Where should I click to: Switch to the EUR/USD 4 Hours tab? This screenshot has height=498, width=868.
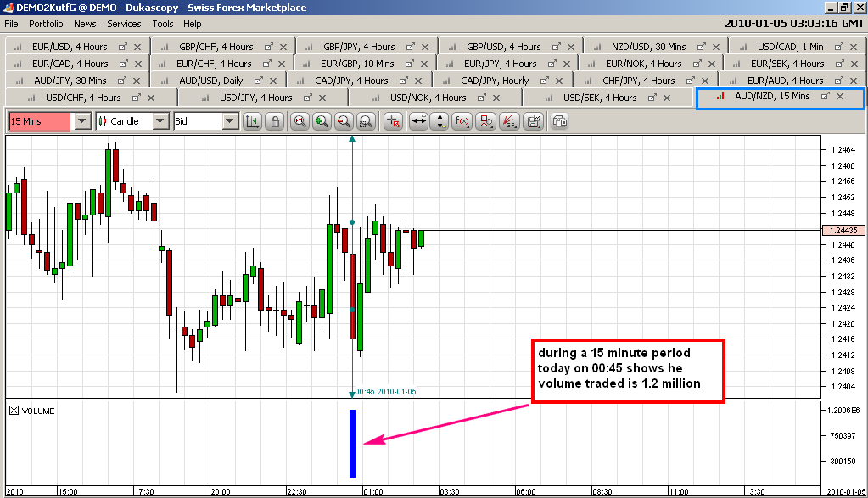click(68, 46)
